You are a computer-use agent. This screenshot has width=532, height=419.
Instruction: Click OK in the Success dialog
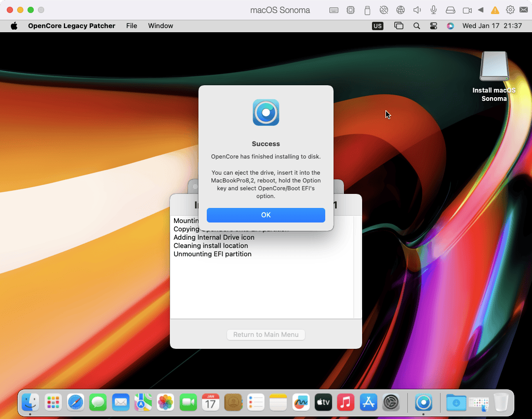265,215
